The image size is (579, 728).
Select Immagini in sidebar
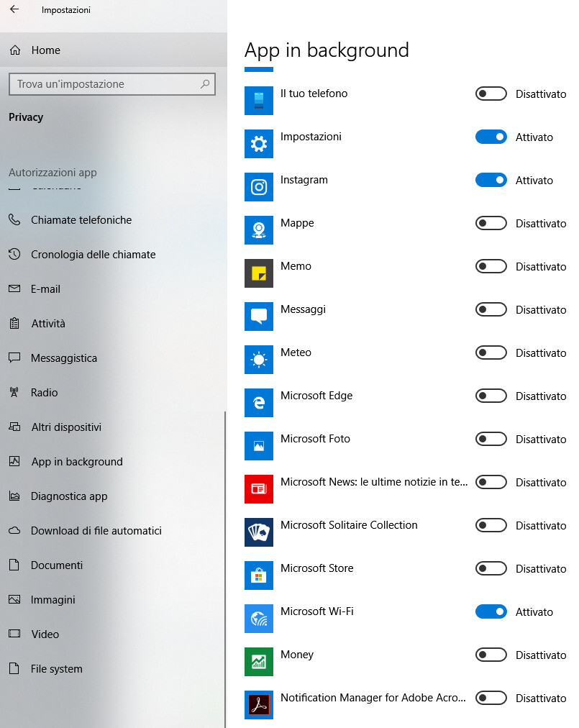pyautogui.click(x=114, y=599)
